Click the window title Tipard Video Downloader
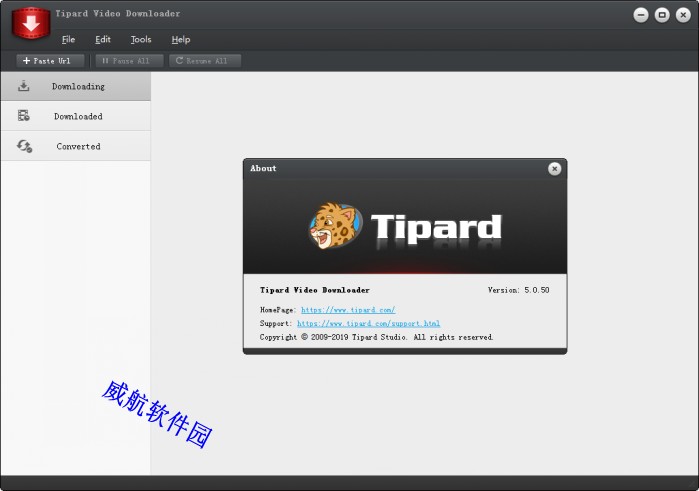Viewport: 699px width, 491px height. click(x=118, y=13)
